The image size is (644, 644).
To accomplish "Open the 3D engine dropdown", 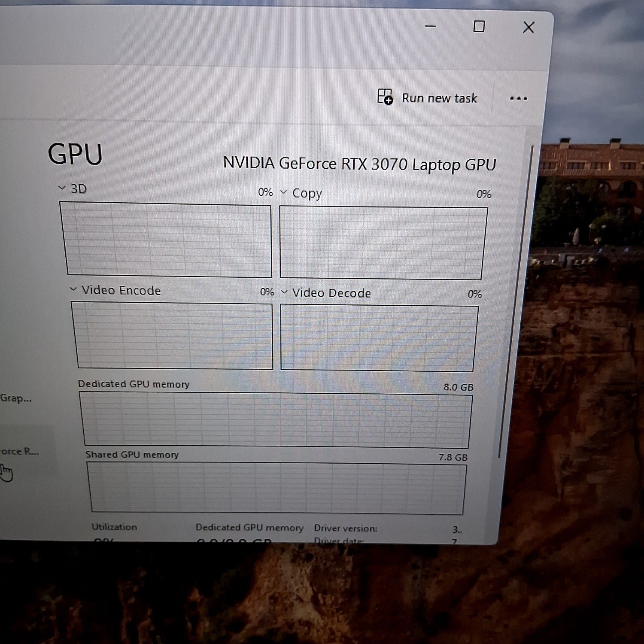I will pos(62,188).
